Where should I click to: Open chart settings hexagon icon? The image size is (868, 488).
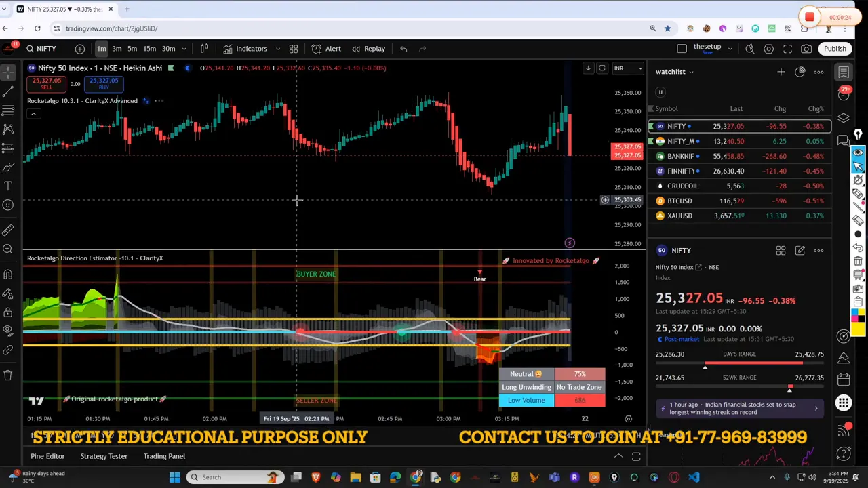point(768,49)
